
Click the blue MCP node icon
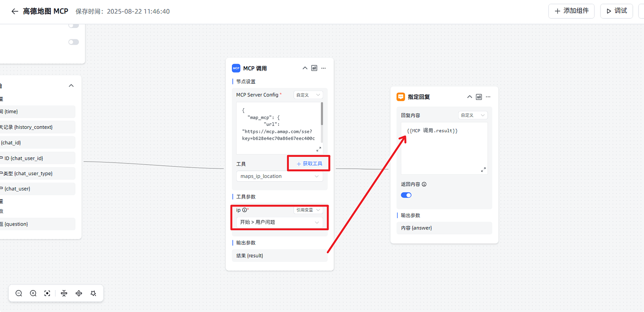click(236, 68)
